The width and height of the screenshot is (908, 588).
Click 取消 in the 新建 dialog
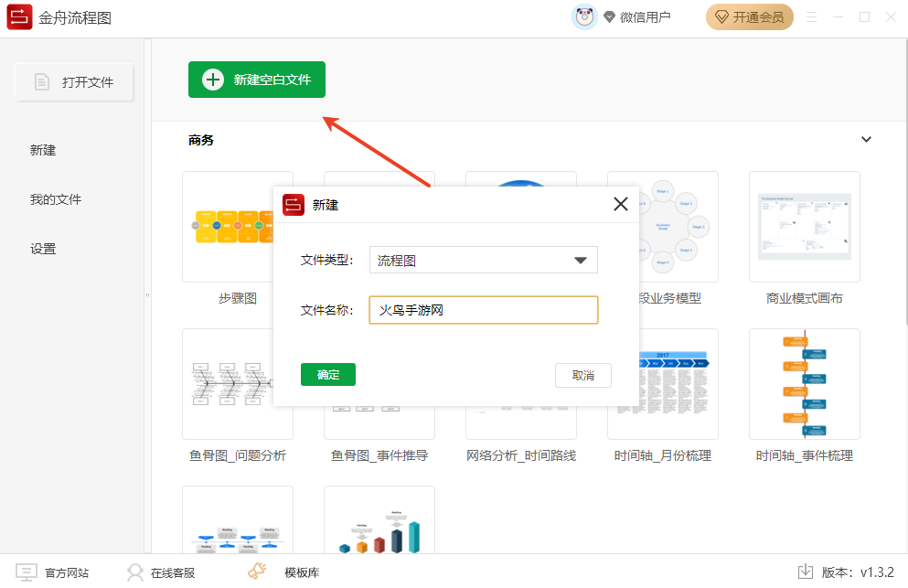click(583, 376)
